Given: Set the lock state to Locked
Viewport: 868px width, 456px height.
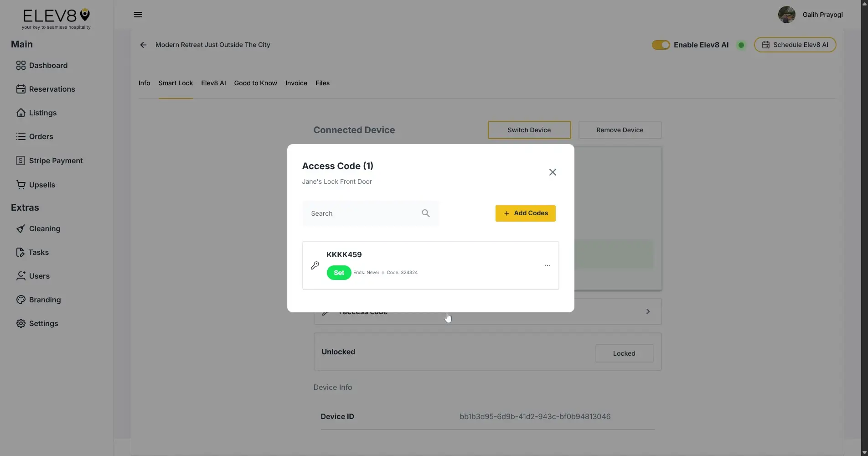Looking at the screenshot, I should pos(624,353).
